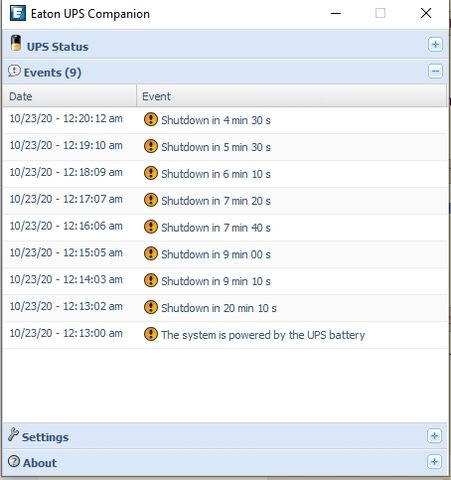Click warning icon for Shutdown in 20 min 10 s
The image size is (451, 480).
[x=151, y=307]
